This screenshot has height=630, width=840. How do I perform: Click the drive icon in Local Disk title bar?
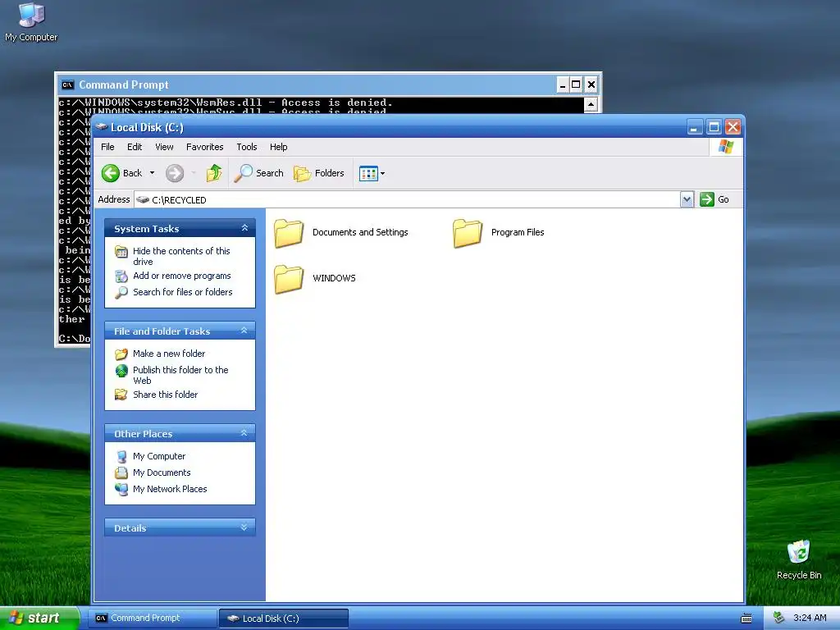coord(102,127)
